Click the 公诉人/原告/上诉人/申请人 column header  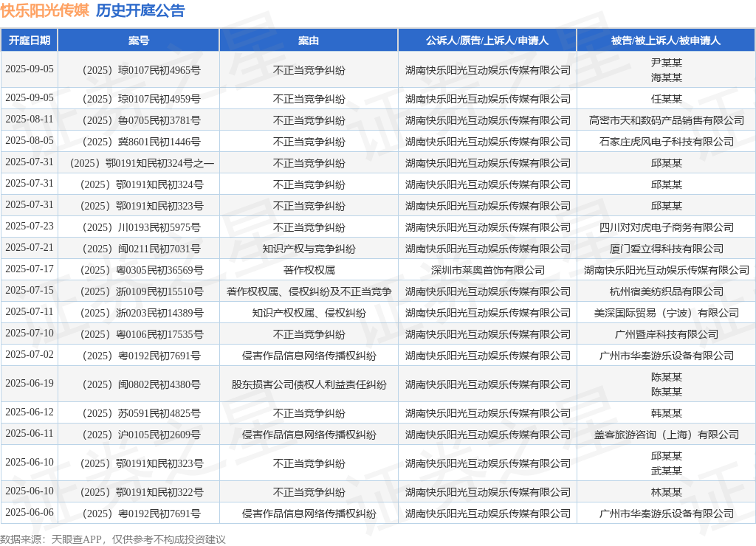coord(487,41)
